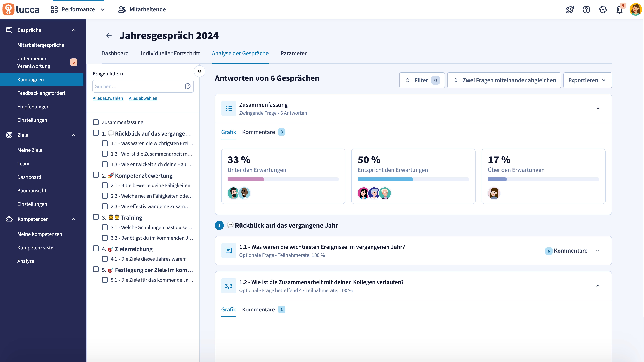Collapse the Kompetenzen sidebar section

[74, 219]
